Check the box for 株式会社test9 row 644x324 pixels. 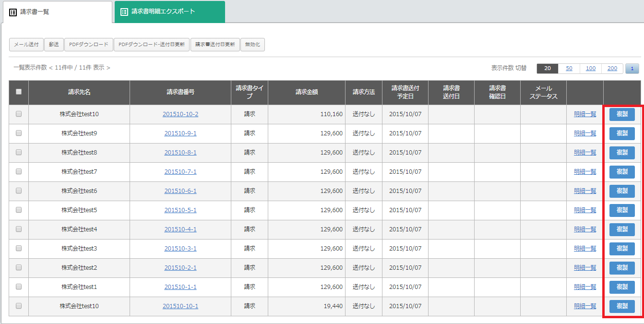coord(19,133)
